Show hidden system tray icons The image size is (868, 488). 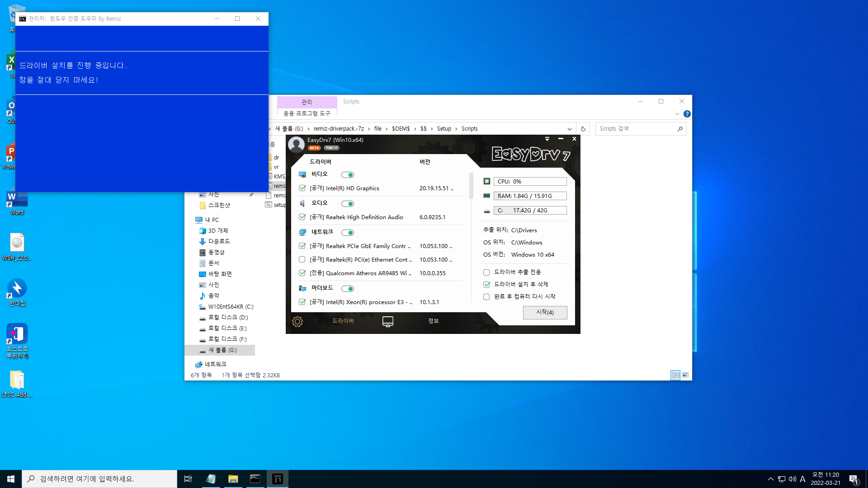pyautogui.click(x=771, y=479)
